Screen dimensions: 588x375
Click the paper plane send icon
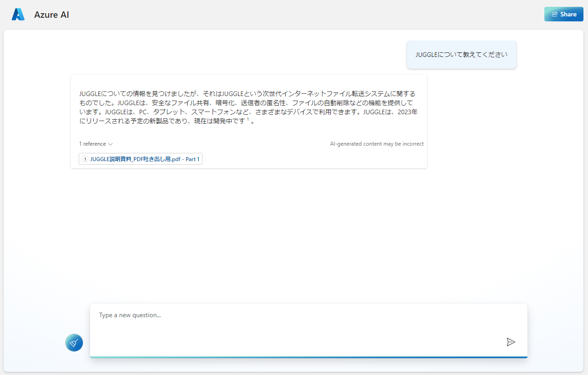pos(511,342)
